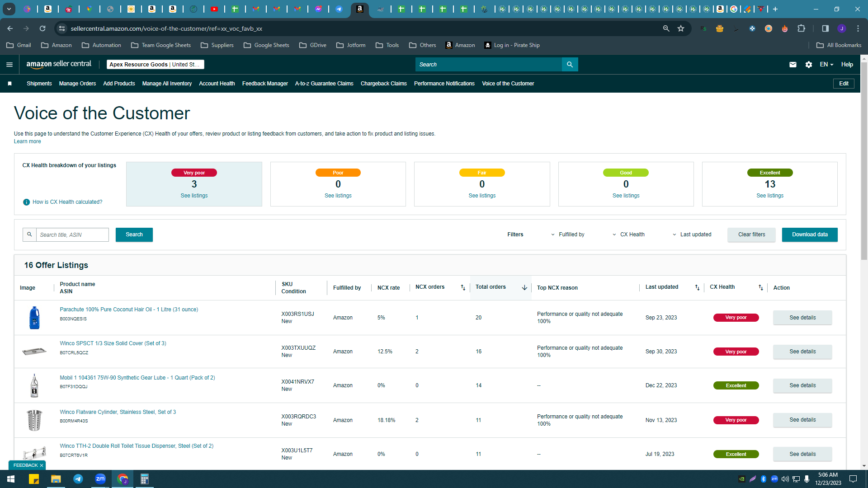This screenshot has height=488, width=868.
Task: Click the page vertical scrollbar
Action: (x=864, y=160)
